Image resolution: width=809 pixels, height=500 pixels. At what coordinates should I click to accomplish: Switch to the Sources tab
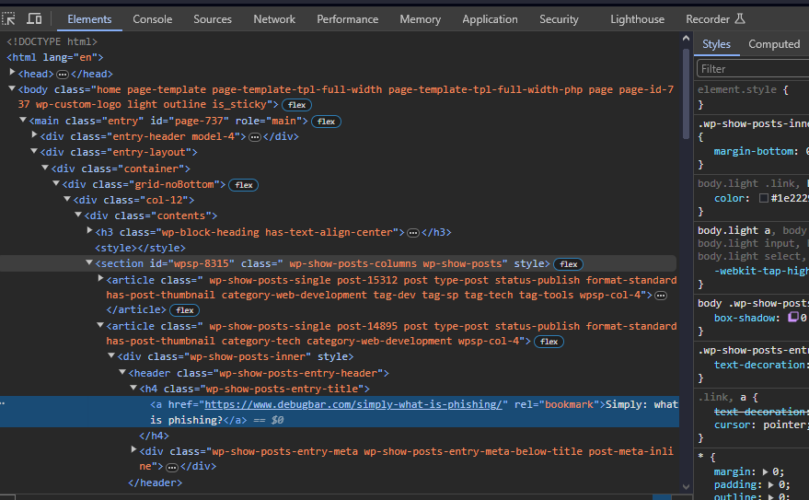(213, 19)
